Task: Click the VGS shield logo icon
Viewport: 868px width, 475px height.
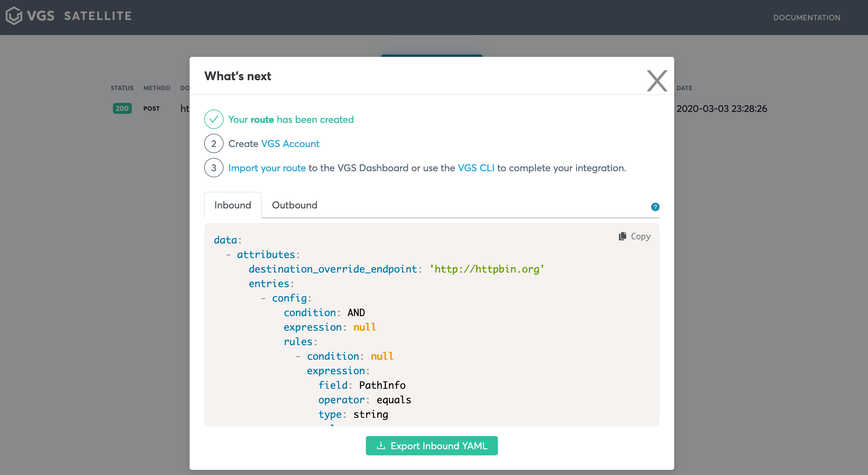Action: click(14, 16)
